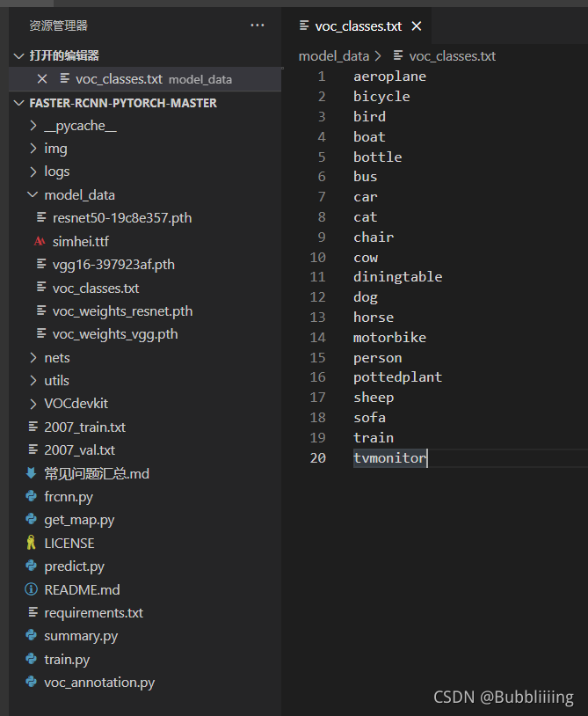Open requirements.txt file name
The width and height of the screenshot is (588, 716).
tap(93, 613)
